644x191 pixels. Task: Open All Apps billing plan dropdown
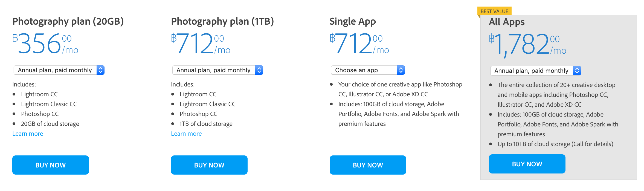531,71
